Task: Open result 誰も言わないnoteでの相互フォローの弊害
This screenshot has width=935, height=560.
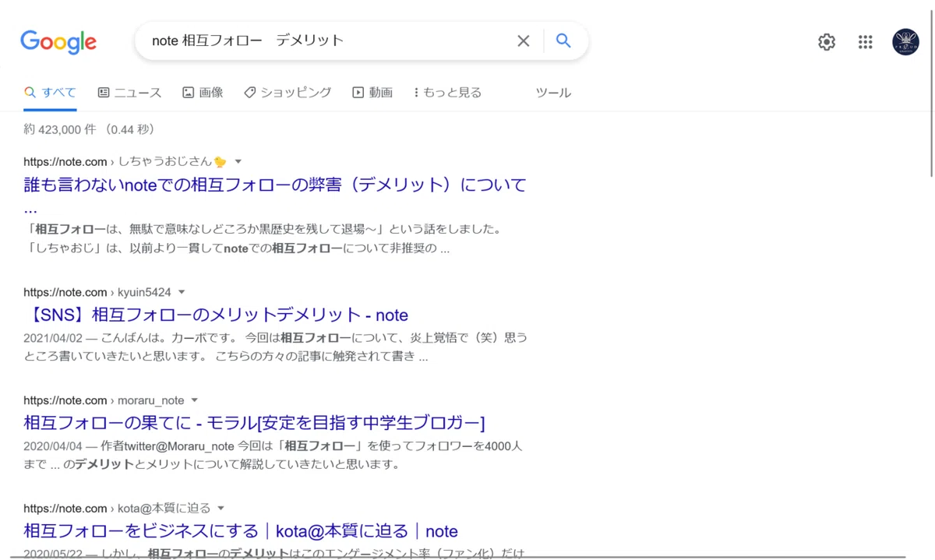Action: 275,195
